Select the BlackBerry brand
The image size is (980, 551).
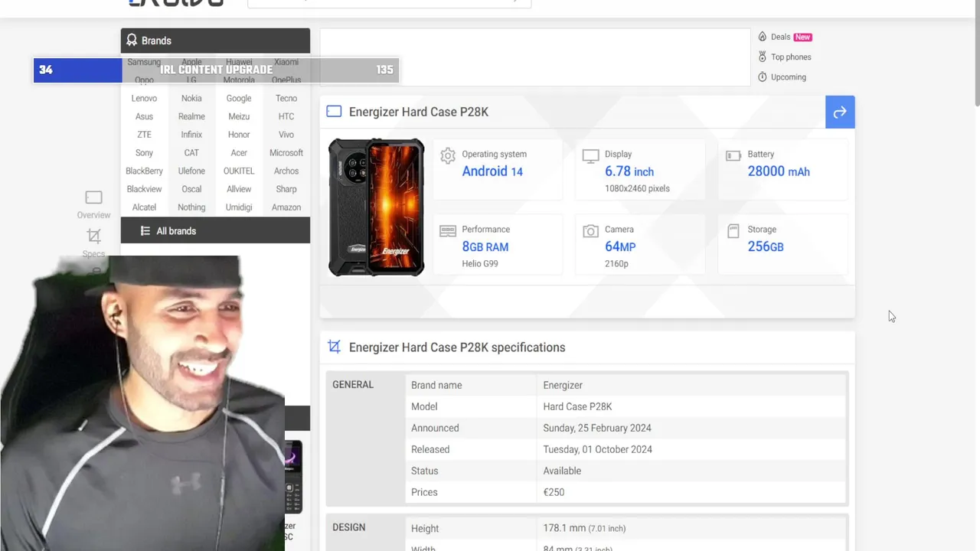point(144,171)
